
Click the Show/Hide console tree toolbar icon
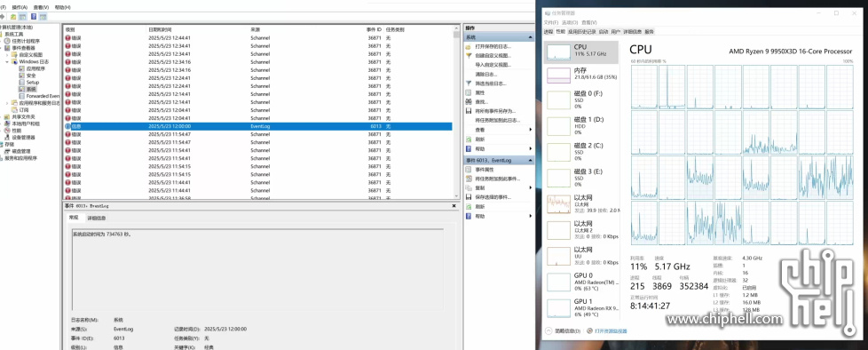[x=22, y=17]
